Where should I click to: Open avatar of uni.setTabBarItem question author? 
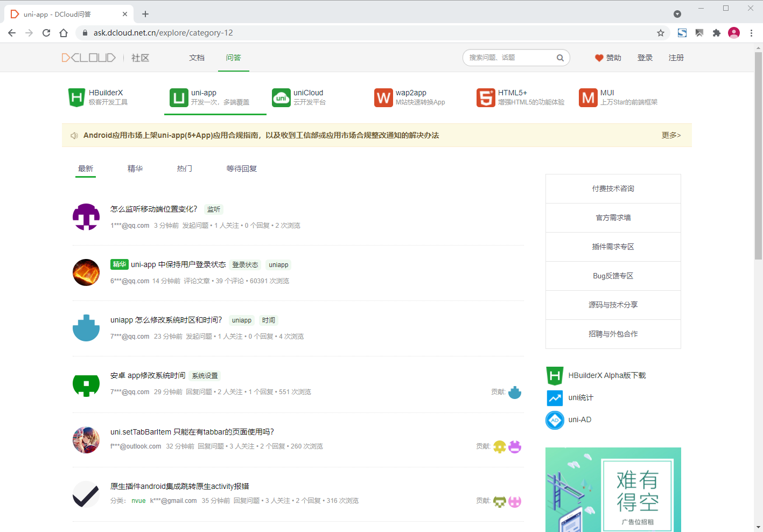click(86, 440)
